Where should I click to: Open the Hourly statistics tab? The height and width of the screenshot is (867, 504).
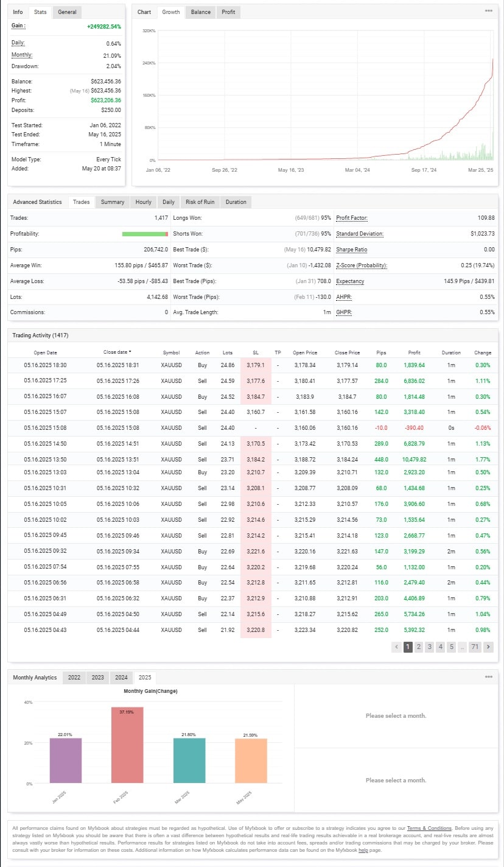coord(143,202)
